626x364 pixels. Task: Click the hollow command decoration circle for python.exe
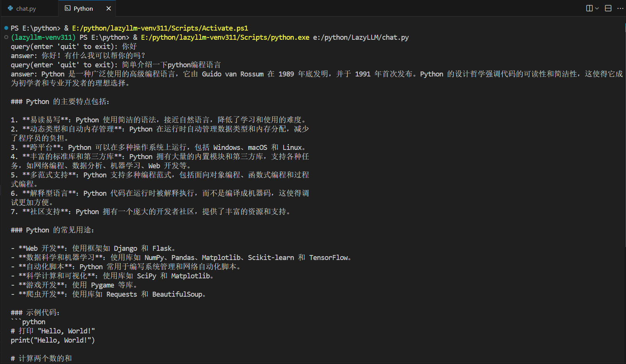click(x=6, y=37)
